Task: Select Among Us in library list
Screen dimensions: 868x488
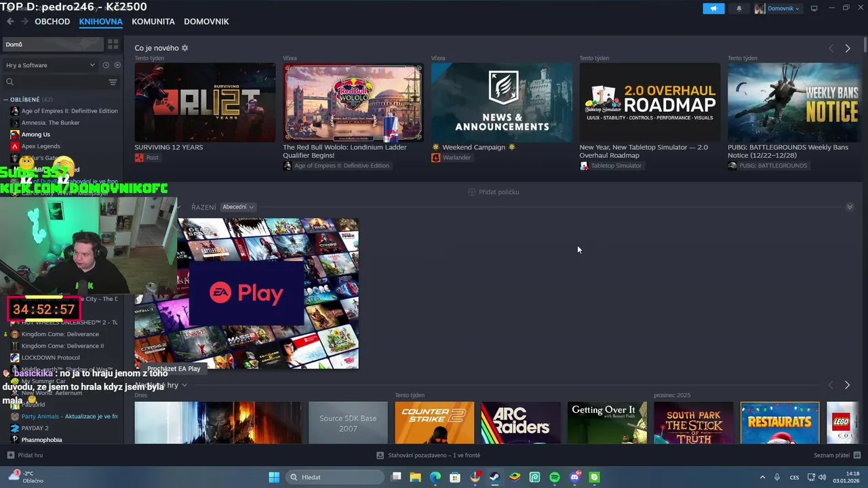Action: [31, 134]
